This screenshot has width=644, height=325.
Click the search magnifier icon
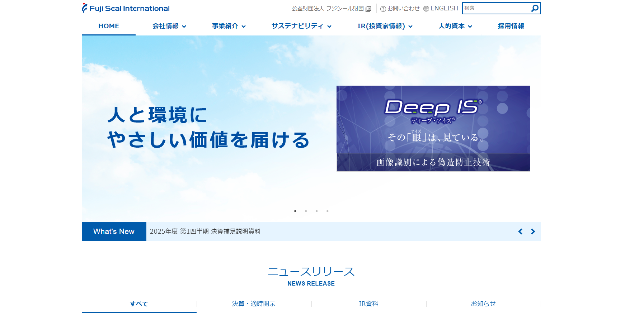(535, 8)
